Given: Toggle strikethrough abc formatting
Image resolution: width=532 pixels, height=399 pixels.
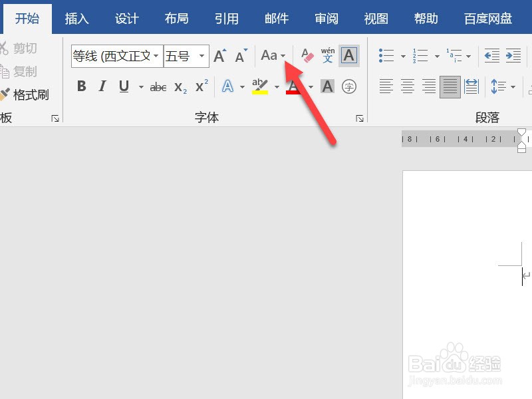Looking at the screenshot, I should coord(158,87).
